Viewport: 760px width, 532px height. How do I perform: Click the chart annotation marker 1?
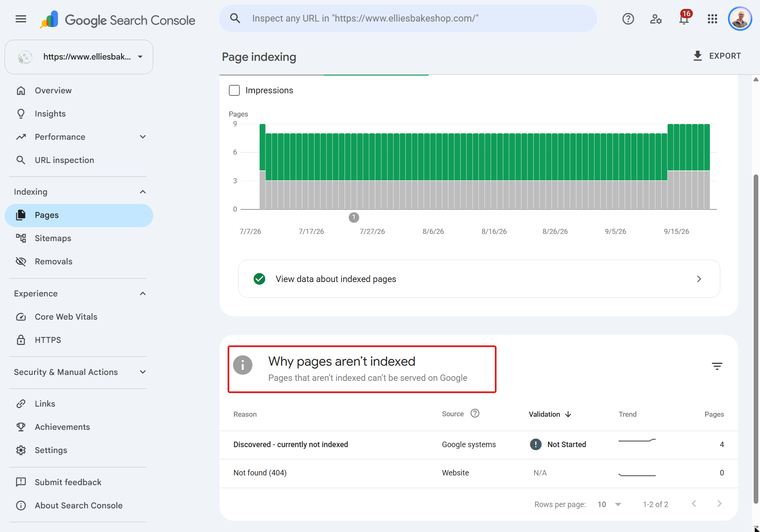pyautogui.click(x=354, y=217)
